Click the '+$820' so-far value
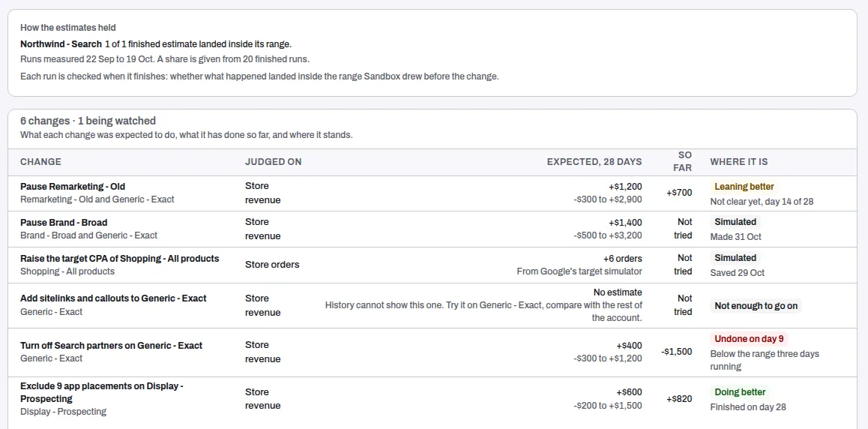 pos(679,398)
